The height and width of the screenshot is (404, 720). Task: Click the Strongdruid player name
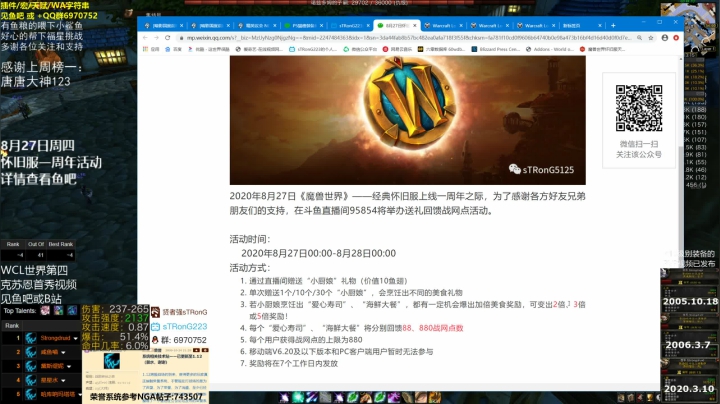tap(55, 338)
